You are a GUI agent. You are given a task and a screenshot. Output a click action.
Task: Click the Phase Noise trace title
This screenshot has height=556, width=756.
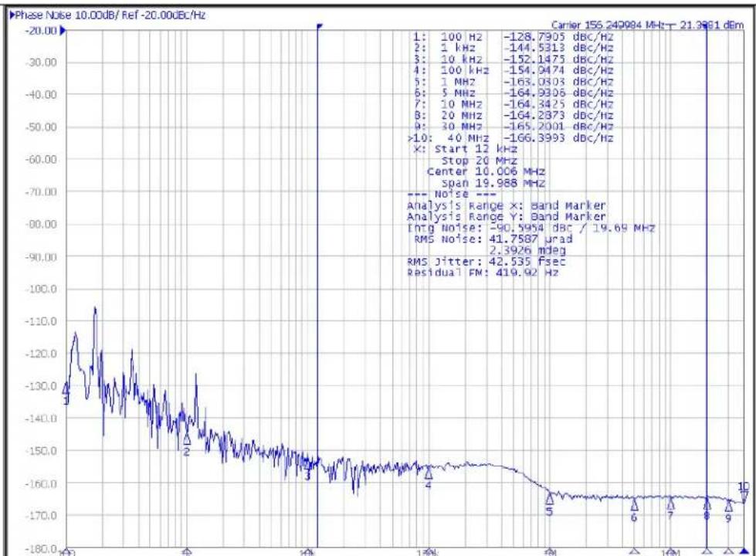tap(110, 15)
